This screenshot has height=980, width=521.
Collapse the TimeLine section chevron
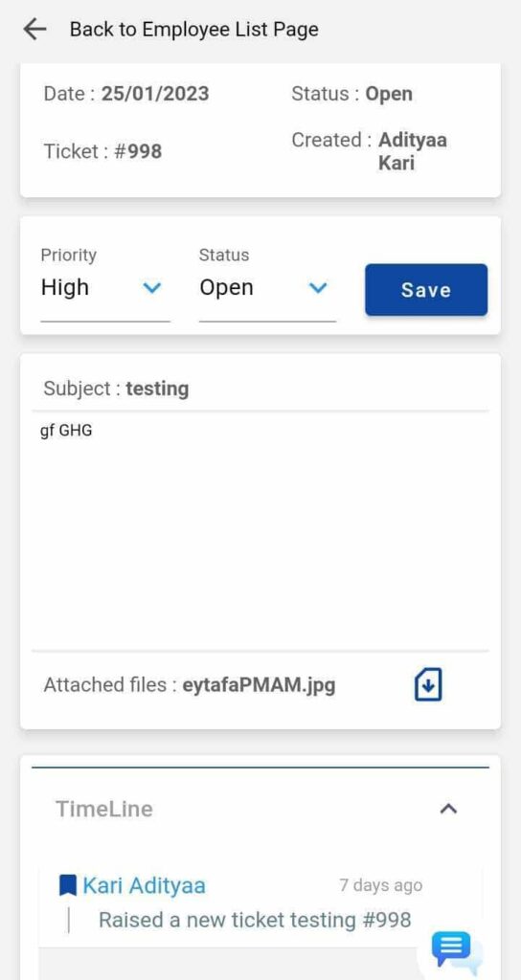point(448,809)
